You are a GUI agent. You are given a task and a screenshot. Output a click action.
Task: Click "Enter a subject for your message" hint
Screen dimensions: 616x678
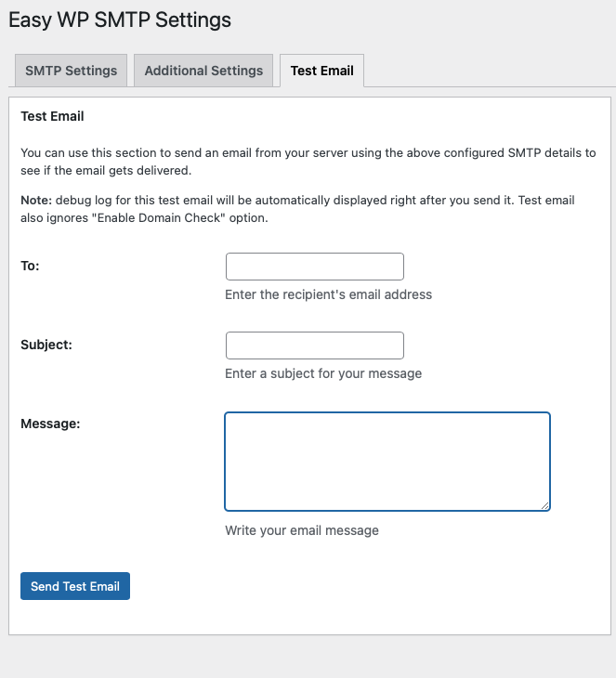pyautogui.click(x=323, y=373)
